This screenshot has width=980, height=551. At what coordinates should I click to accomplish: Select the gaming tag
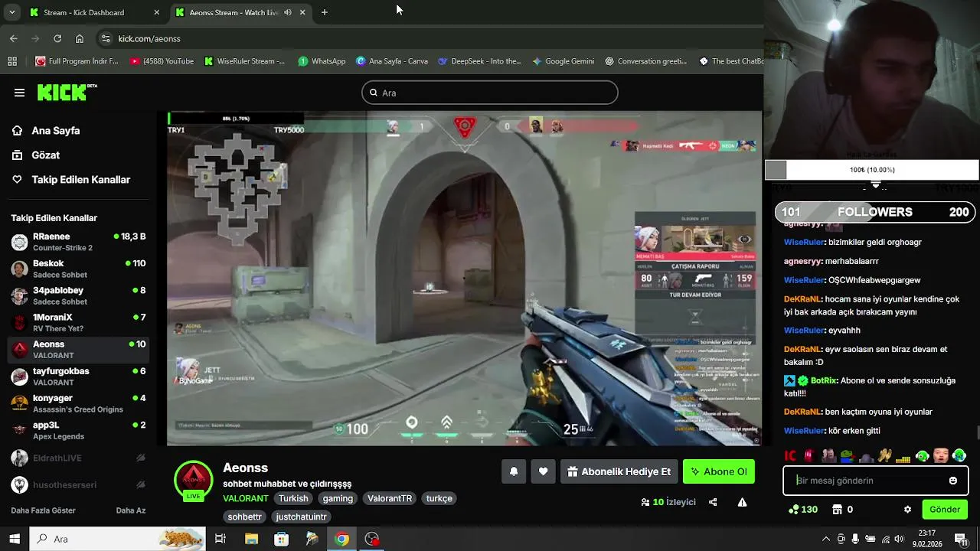click(338, 498)
